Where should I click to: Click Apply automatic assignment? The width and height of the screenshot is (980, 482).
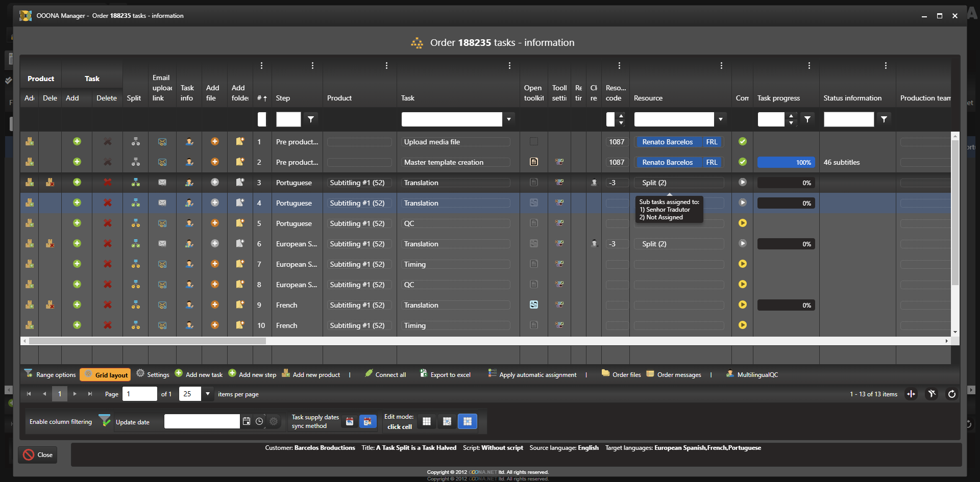(532, 374)
